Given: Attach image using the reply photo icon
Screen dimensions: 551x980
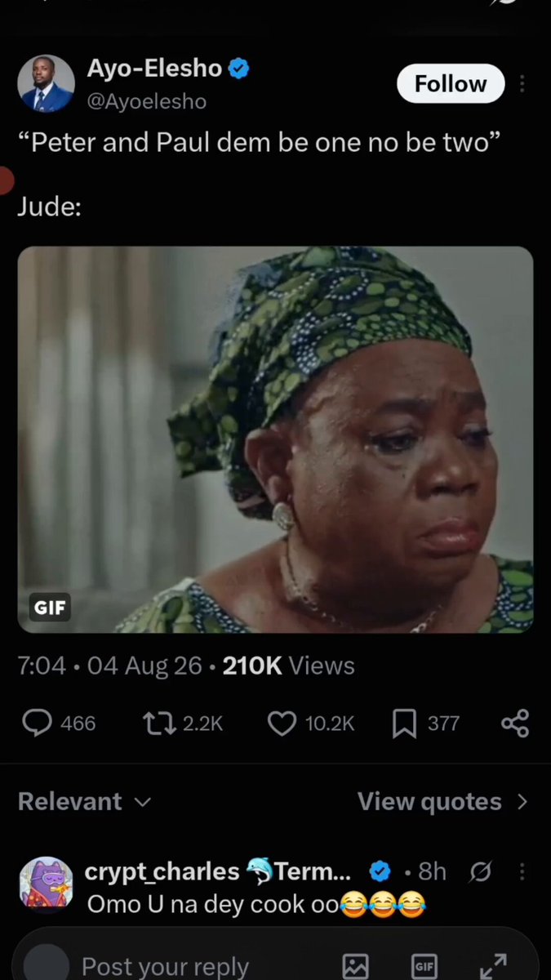Looking at the screenshot, I should pos(356,965).
